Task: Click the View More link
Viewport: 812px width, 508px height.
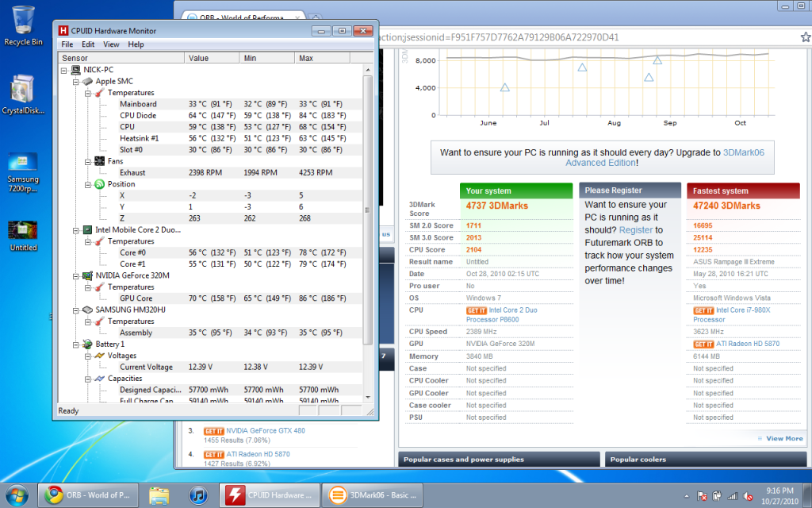Action: [x=784, y=438]
